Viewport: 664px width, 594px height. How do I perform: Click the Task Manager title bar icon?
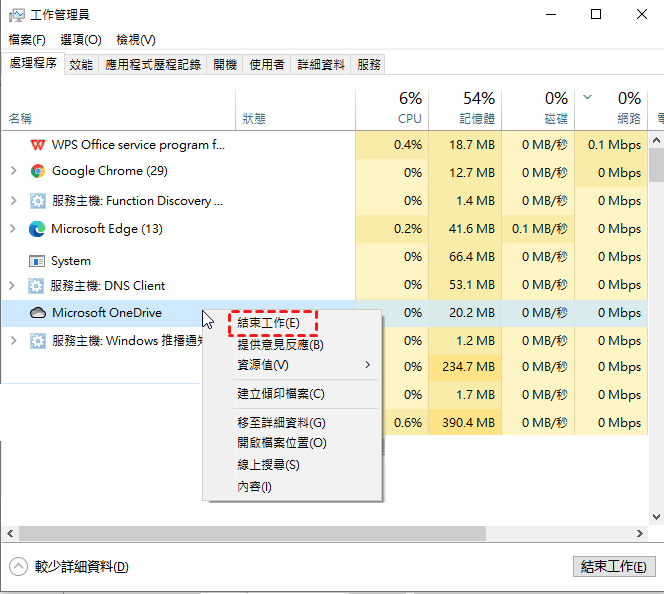coord(17,15)
